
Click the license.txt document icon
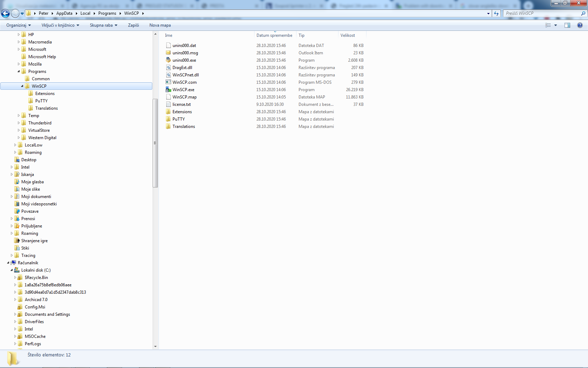168,104
